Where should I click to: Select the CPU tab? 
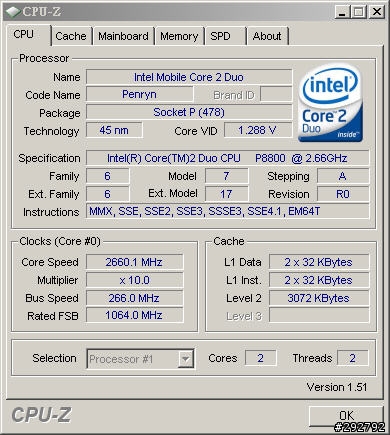(28, 35)
